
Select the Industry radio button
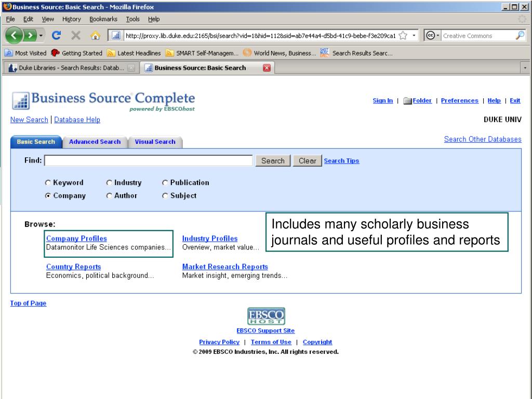[109, 182]
